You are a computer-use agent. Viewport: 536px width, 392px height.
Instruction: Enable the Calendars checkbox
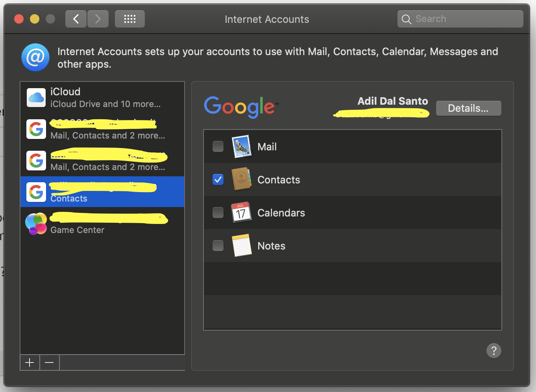[x=218, y=213]
